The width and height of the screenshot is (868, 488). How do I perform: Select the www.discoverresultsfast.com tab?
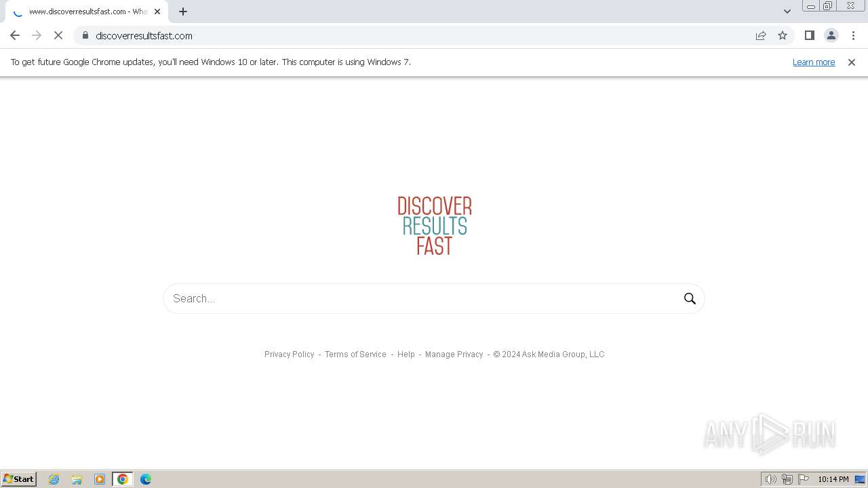tap(85, 12)
